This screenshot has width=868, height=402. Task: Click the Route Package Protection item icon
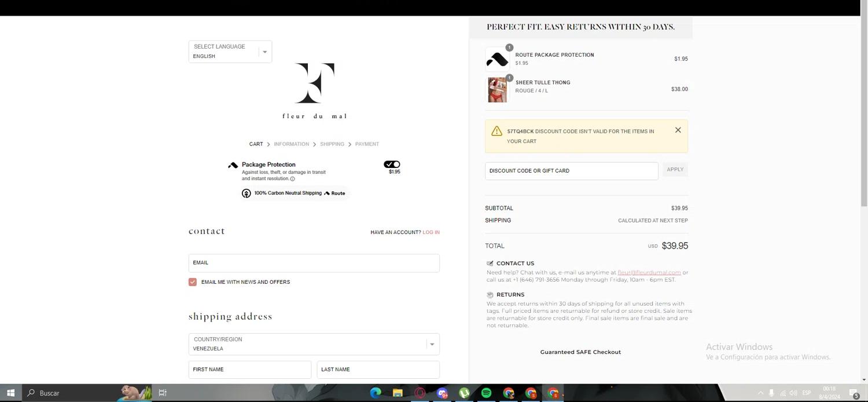[497, 59]
